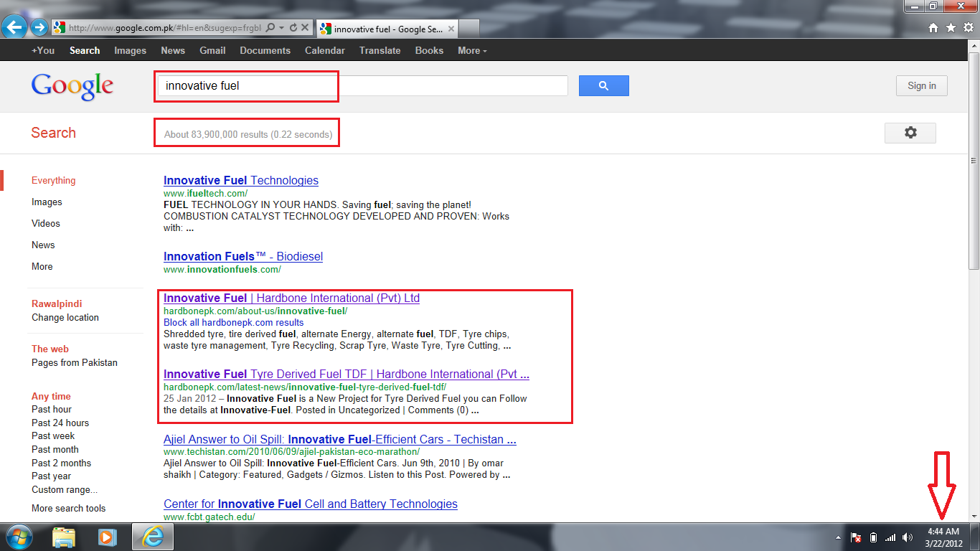Select Everything in the left sidebar
This screenshot has width=980, height=551.
53,180
